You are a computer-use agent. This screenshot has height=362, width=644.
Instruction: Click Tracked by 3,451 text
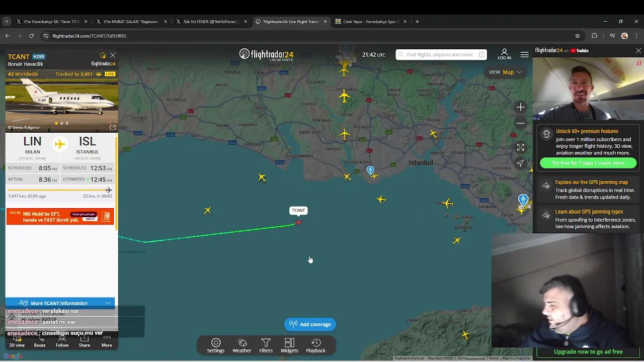pos(74,74)
